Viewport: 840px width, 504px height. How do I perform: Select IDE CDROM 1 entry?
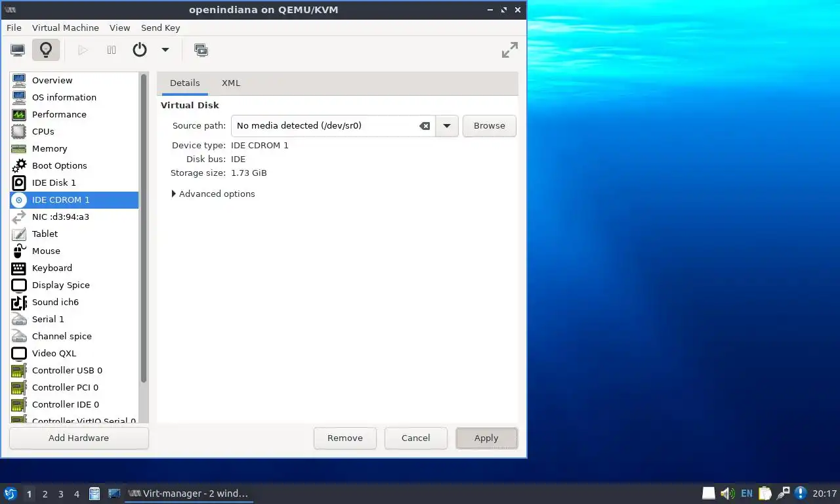(74, 199)
